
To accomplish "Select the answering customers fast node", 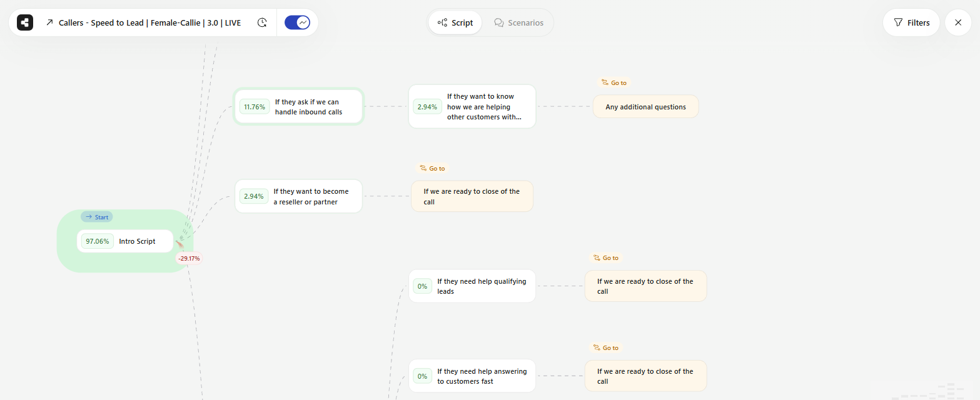I will [472, 376].
